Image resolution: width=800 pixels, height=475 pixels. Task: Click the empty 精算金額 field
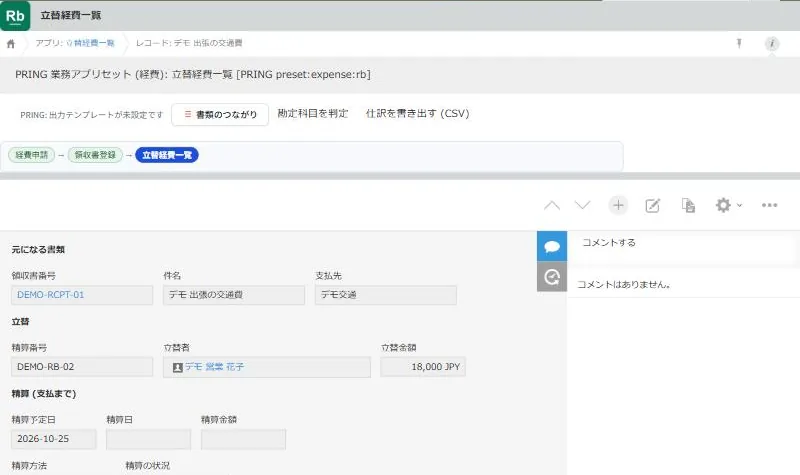tap(243, 439)
